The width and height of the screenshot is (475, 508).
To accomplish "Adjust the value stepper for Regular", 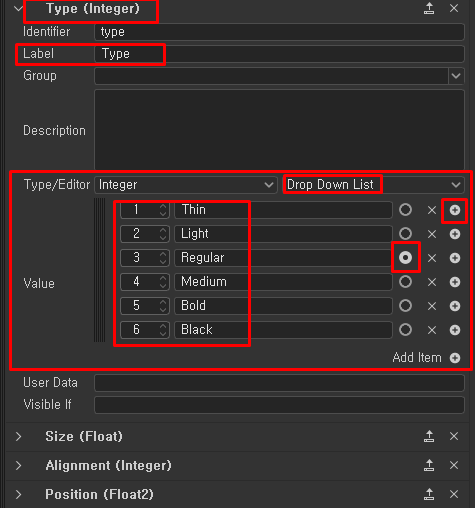I will (x=163, y=258).
